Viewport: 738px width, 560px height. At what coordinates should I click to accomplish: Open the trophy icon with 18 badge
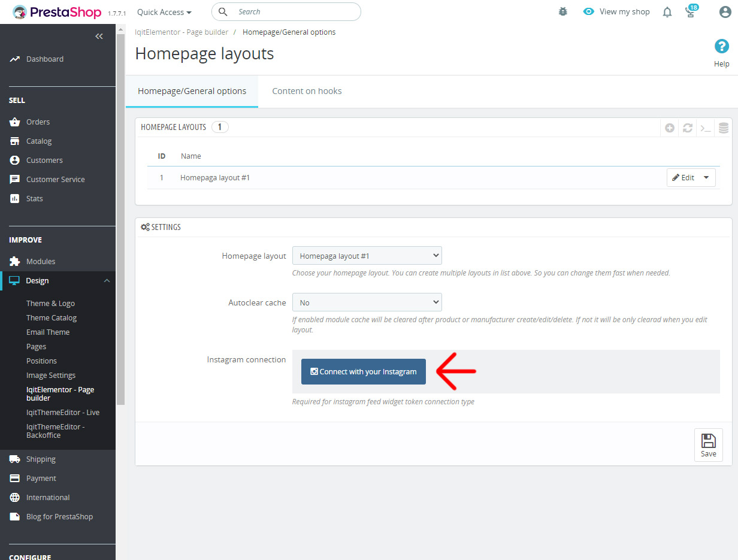(691, 11)
